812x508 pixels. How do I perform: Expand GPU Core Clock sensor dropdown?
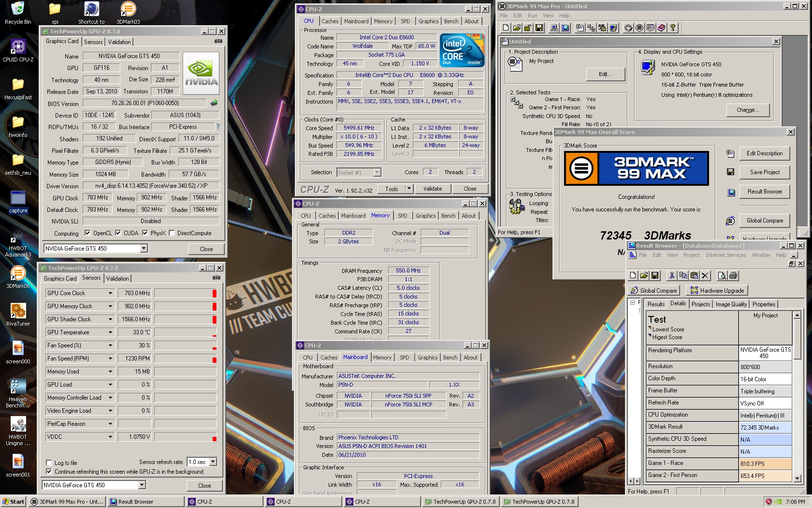tap(110, 293)
